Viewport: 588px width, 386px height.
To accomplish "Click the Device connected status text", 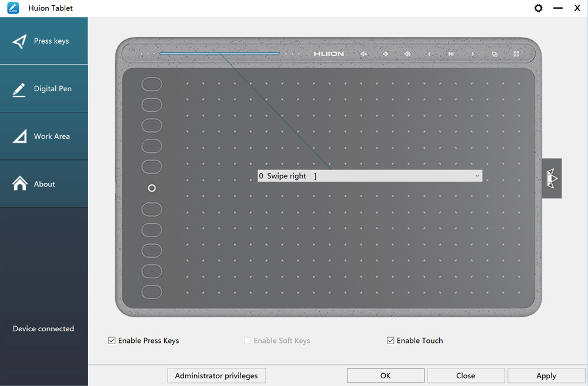I will 44,328.
